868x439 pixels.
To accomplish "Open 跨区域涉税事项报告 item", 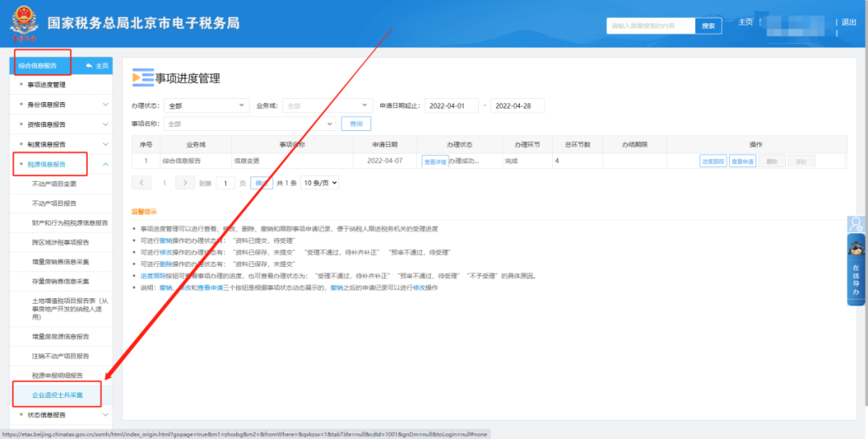I will (x=60, y=242).
